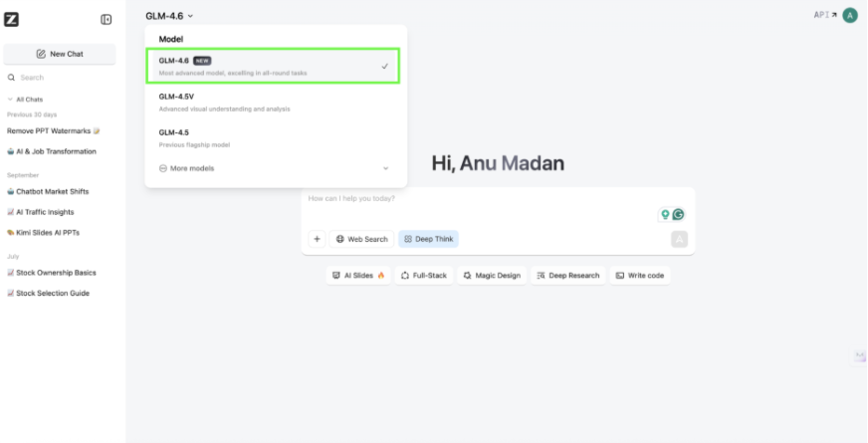This screenshot has height=443, width=868.
Task: Choose GLM-4.5V from model menu
Action: (272, 102)
